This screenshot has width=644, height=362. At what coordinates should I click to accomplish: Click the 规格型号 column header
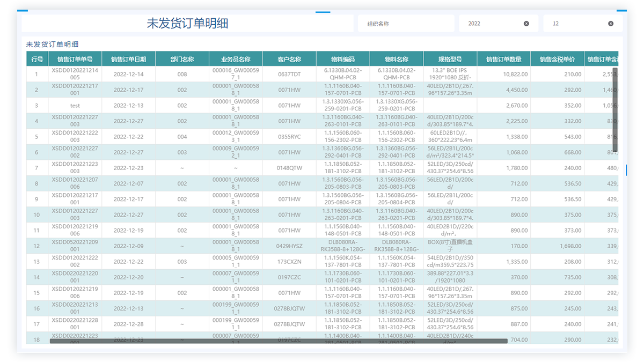(x=450, y=60)
